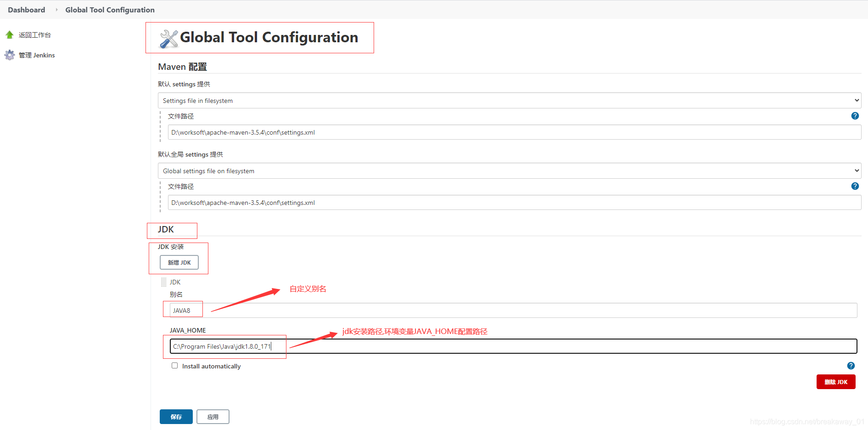Click the '默认 settings 提供' label
Image resolution: width=868 pixels, height=430 pixels.
click(x=184, y=84)
